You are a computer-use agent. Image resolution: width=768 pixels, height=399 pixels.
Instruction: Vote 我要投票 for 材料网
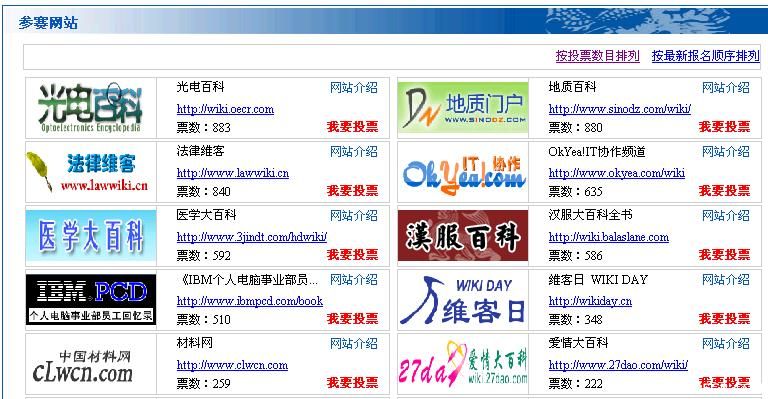click(353, 382)
